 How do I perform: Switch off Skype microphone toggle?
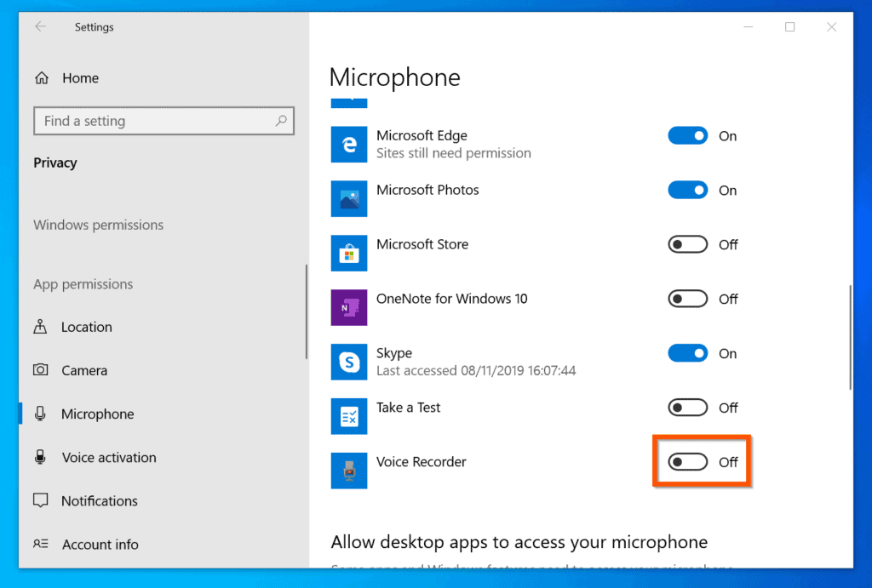(688, 353)
